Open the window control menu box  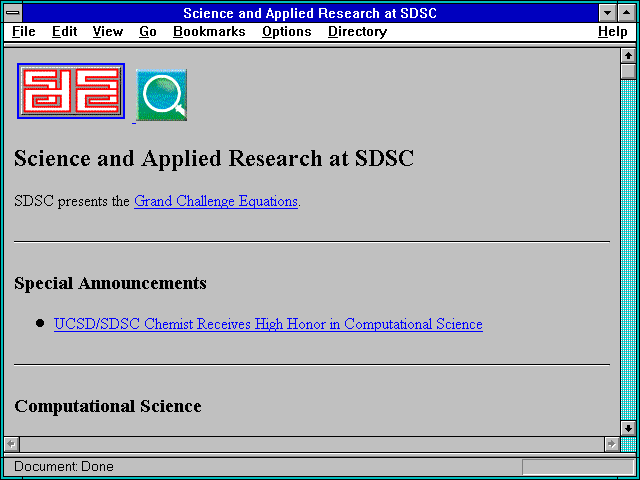click(x=13, y=13)
